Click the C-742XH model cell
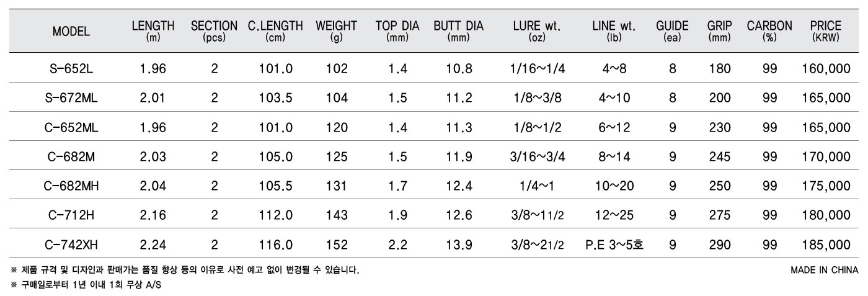Screen dimensions: 868x296 coord(71,244)
